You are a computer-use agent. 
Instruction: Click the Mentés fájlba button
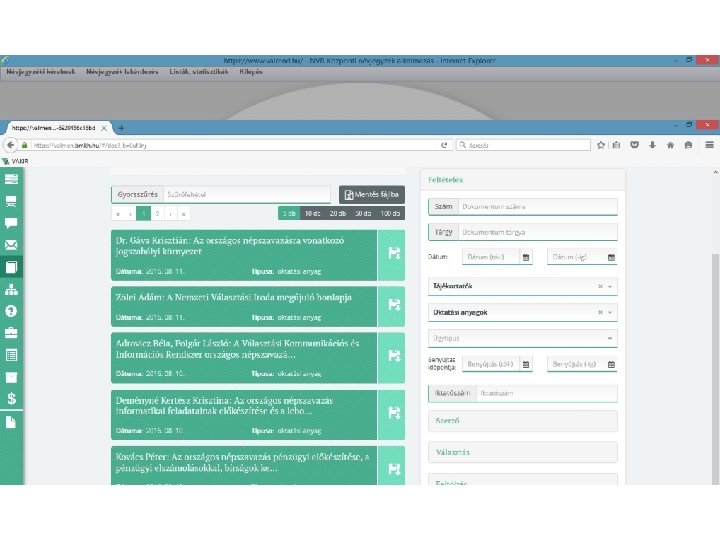pos(372,195)
